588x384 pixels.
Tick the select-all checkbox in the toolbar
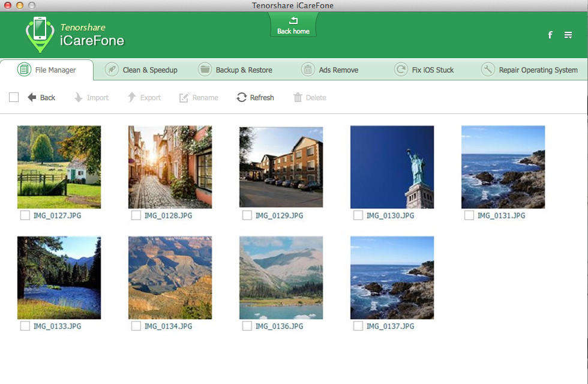pyautogui.click(x=14, y=97)
